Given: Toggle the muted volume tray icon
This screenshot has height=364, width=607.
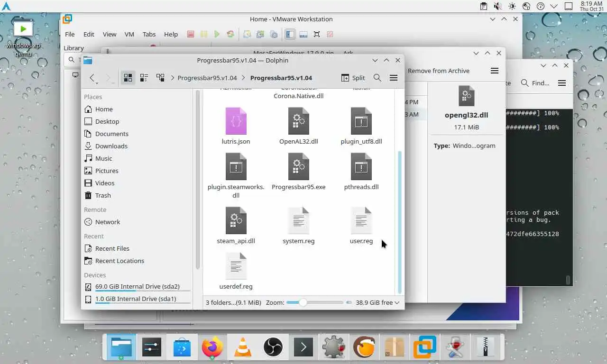Looking at the screenshot, I should coord(497,6).
